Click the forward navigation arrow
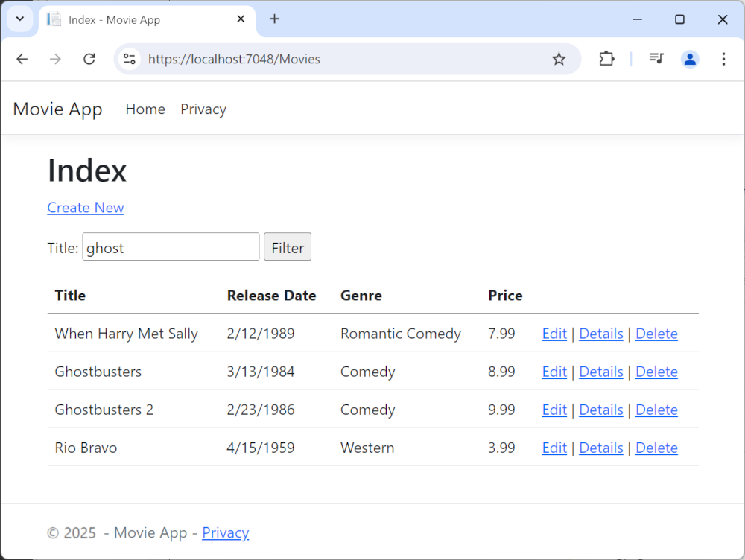The image size is (745, 560). [55, 59]
